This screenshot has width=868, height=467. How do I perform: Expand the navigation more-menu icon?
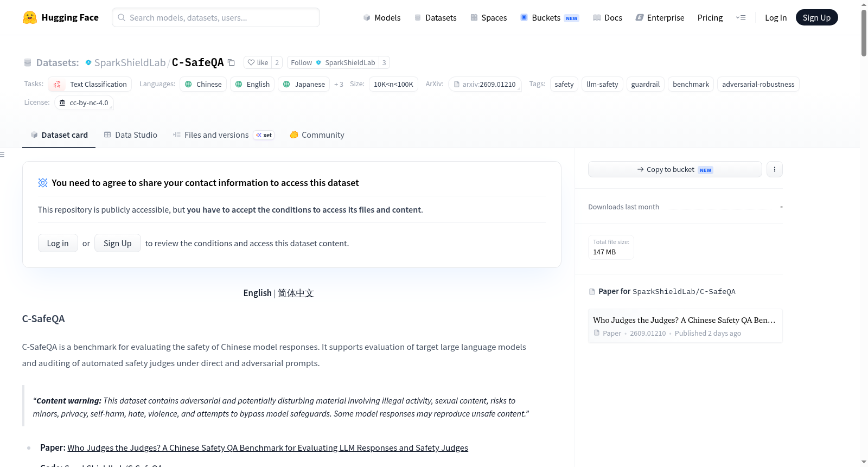point(741,17)
